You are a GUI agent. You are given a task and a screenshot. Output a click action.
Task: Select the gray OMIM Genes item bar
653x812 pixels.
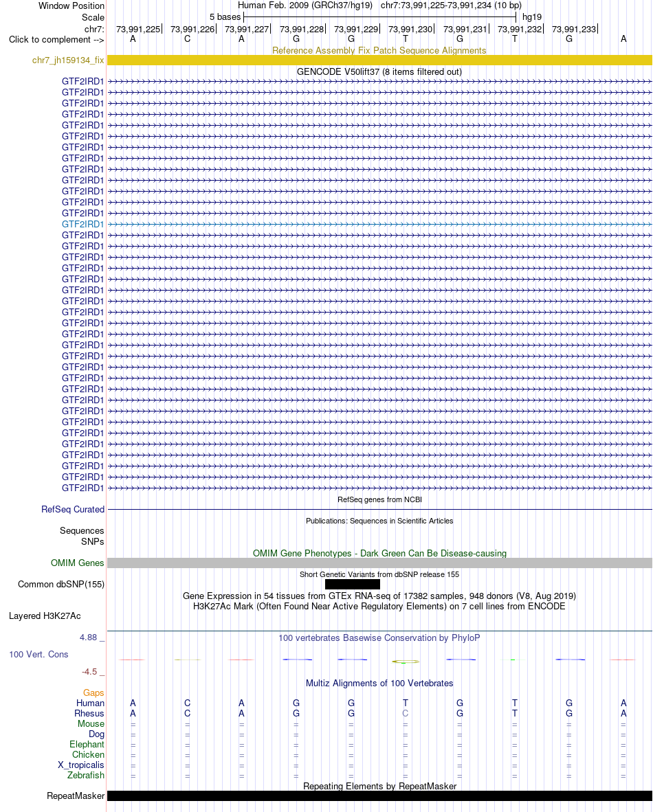(379, 563)
